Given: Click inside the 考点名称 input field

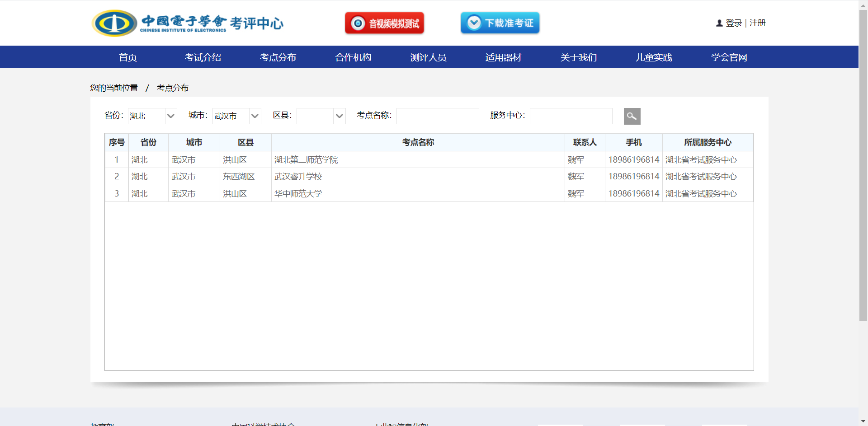Looking at the screenshot, I should [437, 116].
